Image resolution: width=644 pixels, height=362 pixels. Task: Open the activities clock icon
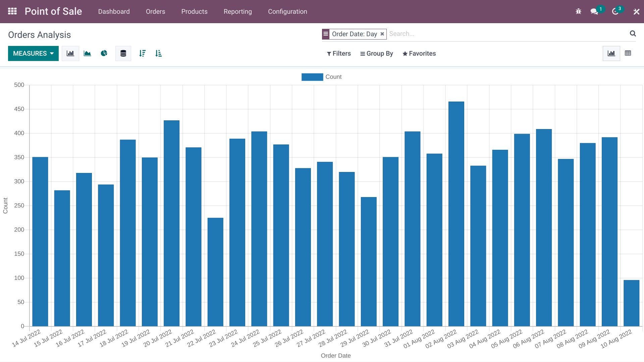pos(615,11)
